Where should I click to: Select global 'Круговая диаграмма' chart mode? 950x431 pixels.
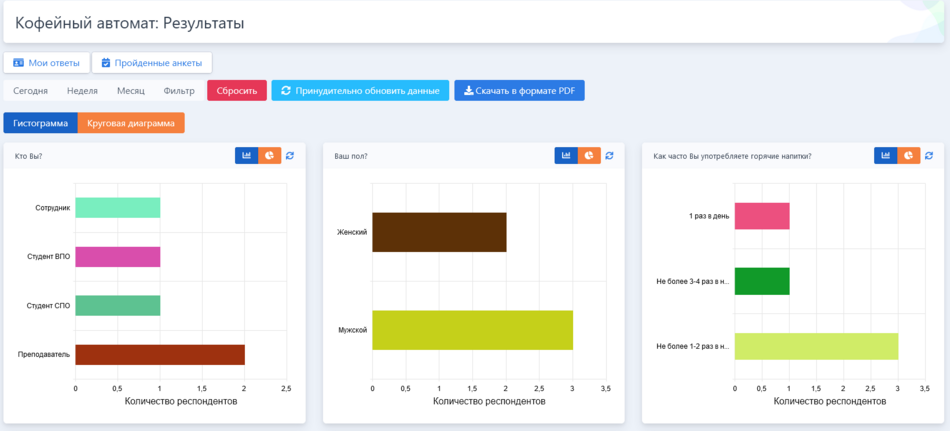[131, 123]
